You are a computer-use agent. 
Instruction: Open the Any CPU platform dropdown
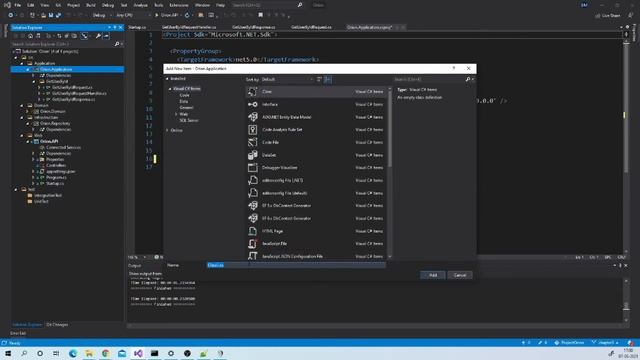pyautogui.click(x=133, y=16)
